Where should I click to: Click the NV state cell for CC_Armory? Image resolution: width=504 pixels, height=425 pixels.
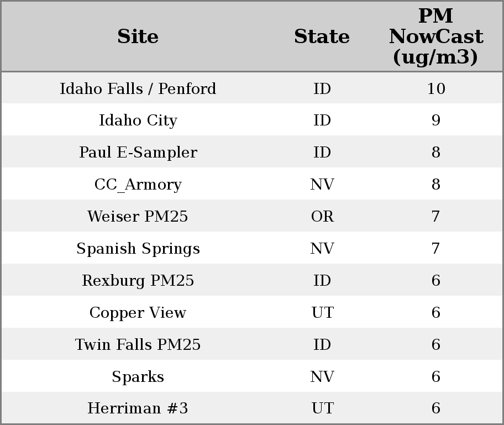click(x=322, y=185)
